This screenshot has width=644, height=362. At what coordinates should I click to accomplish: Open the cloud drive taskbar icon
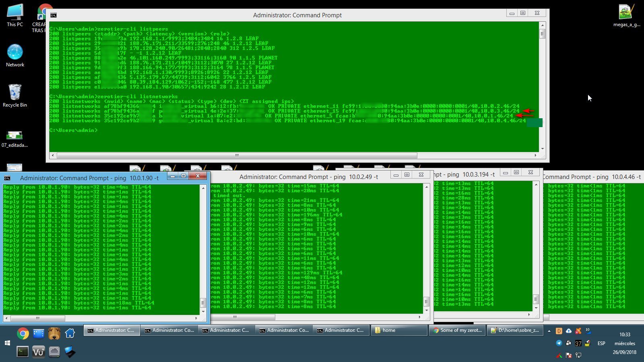[x=54, y=352]
